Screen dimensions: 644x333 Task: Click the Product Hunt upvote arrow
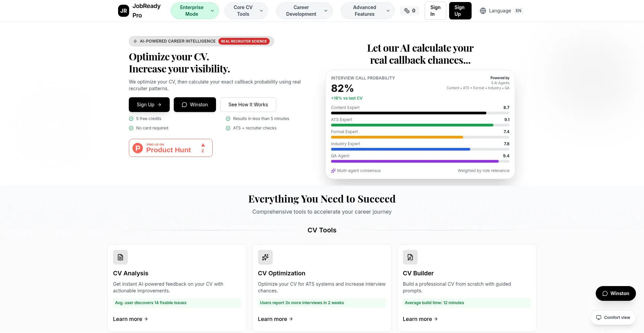pos(203,145)
